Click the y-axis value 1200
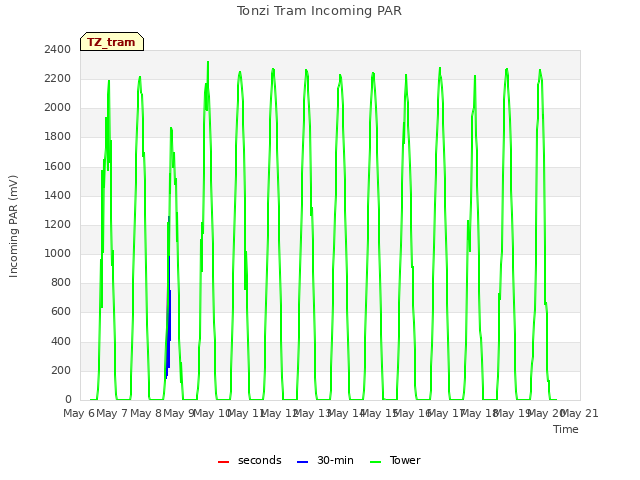Image resolution: width=640 pixels, height=480 pixels. click(x=58, y=224)
